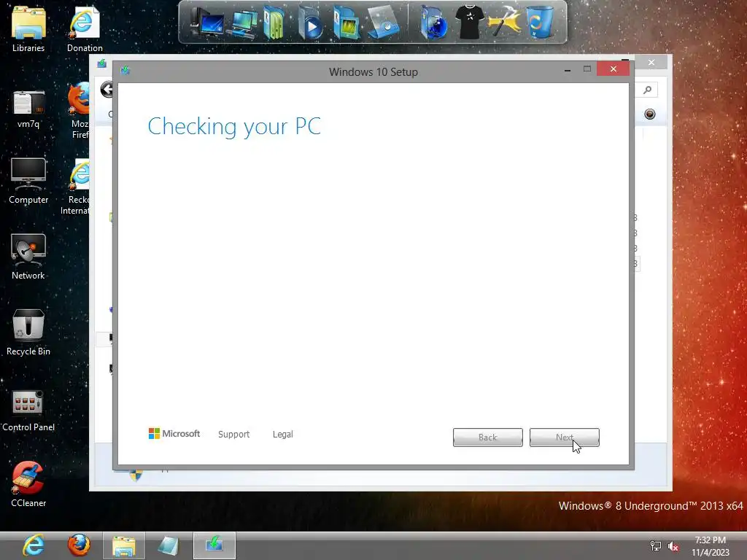Click the media player icon in top dock
747x560 pixels.
310,24
